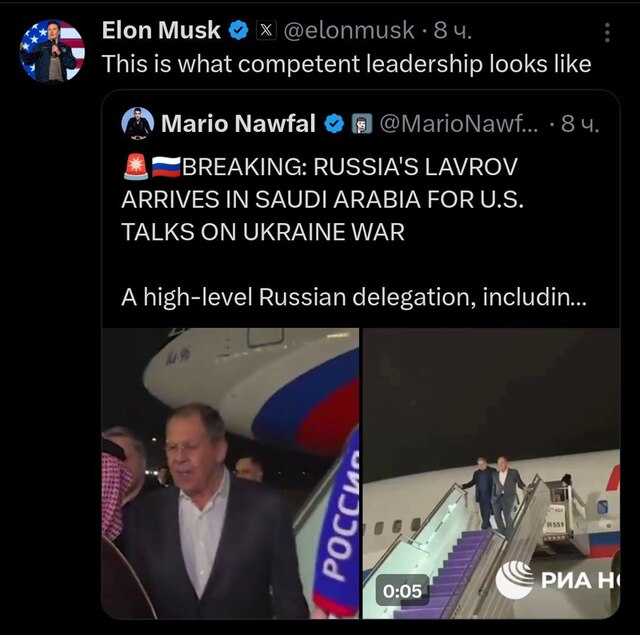The height and width of the screenshot is (635, 640).
Task: Click the Russian flag emoji before BREAKING
Action: pos(166,165)
